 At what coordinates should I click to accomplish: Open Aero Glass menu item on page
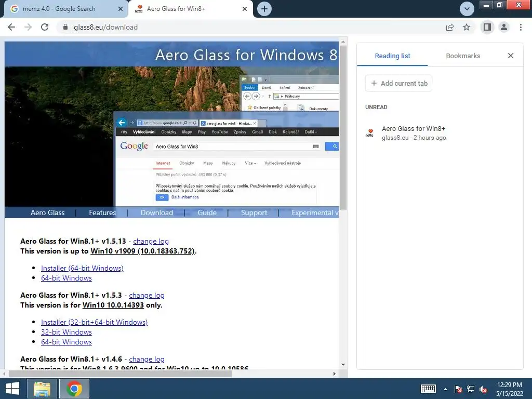pyautogui.click(x=47, y=212)
